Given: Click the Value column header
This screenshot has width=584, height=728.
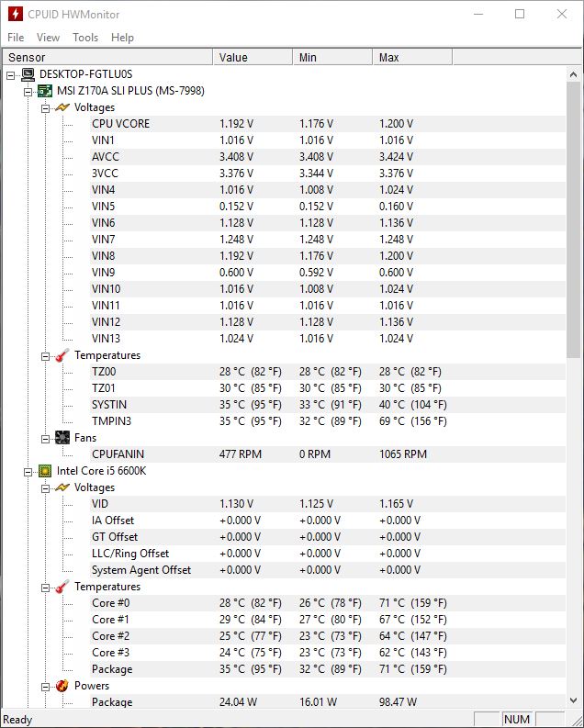Looking at the screenshot, I should (x=253, y=58).
